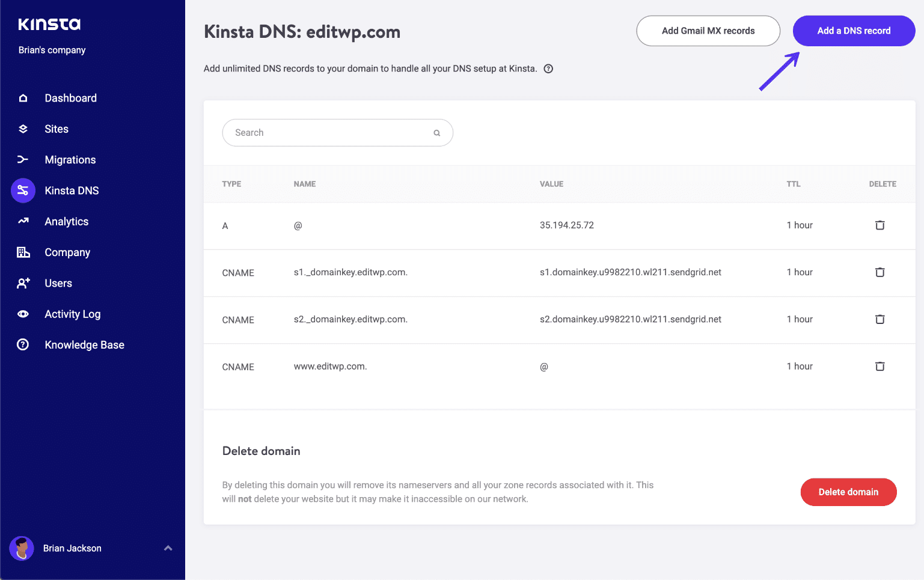
Task: Click the Kinsta logo
Action: point(49,24)
